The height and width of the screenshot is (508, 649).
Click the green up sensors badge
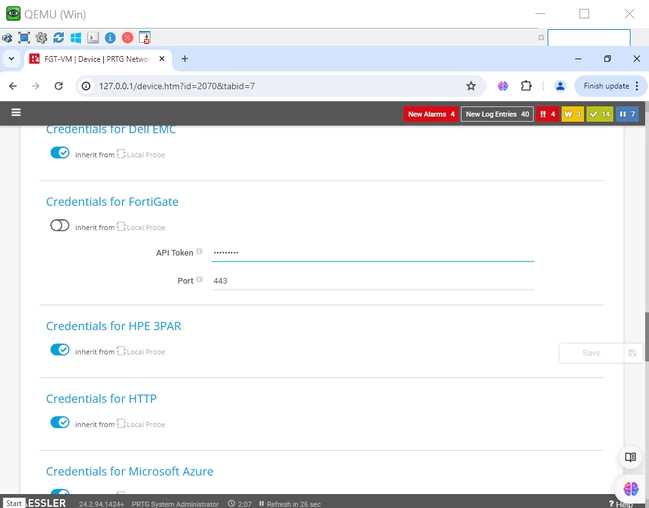599,114
